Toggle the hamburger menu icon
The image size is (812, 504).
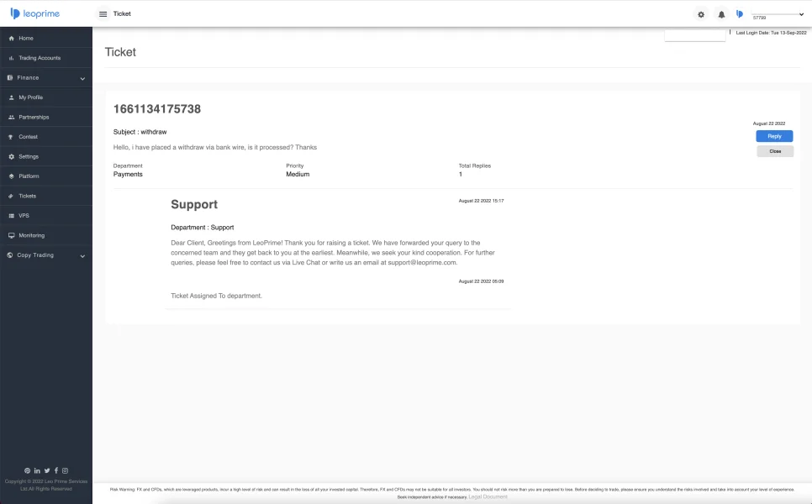tap(103, 14)
